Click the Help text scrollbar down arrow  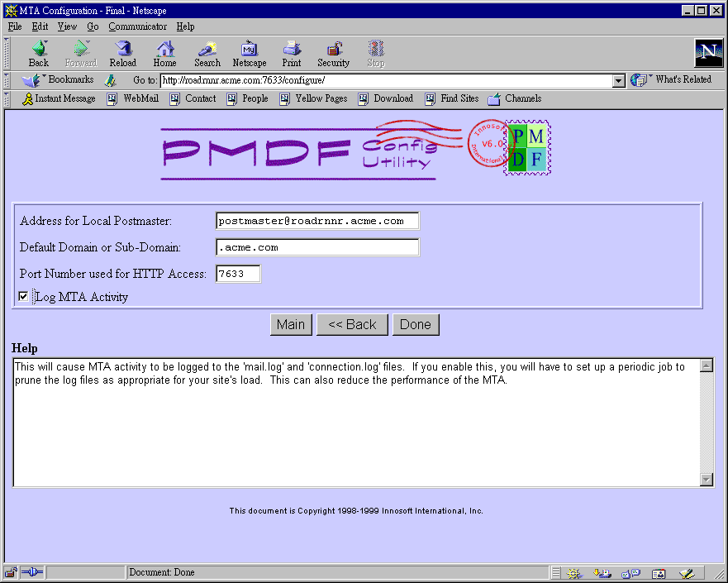click(707, 480)
